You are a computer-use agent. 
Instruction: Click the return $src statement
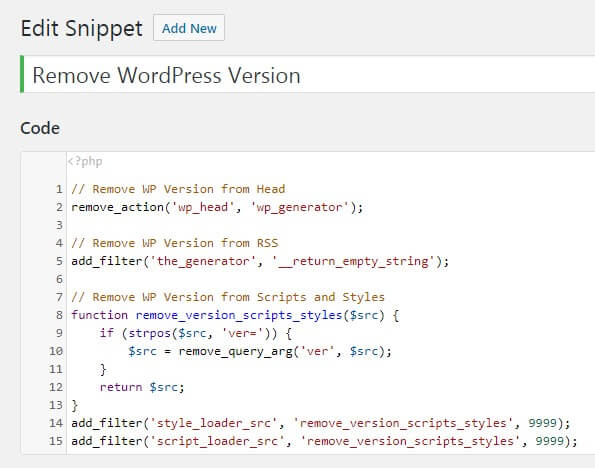pos(142,387)
